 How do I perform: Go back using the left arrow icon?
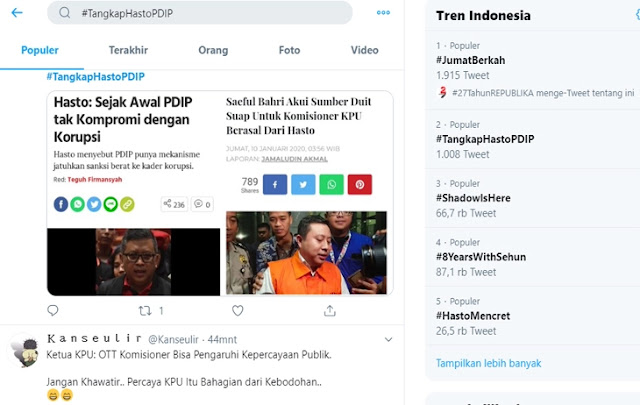17,13
